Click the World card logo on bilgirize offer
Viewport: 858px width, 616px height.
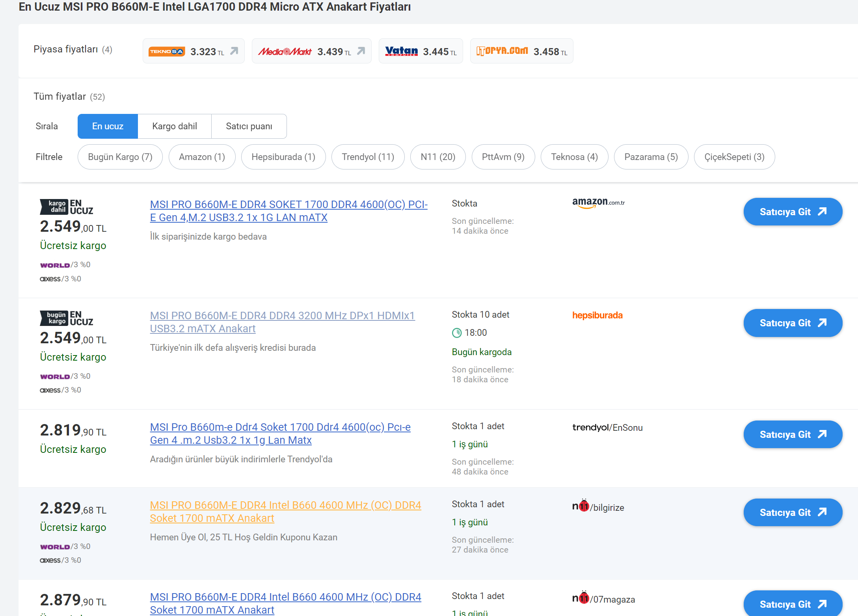[55, 547]
